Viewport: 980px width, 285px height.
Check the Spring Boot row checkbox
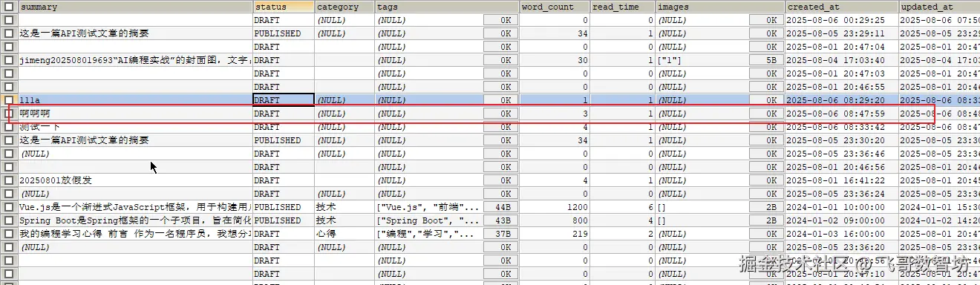[9, 220]
